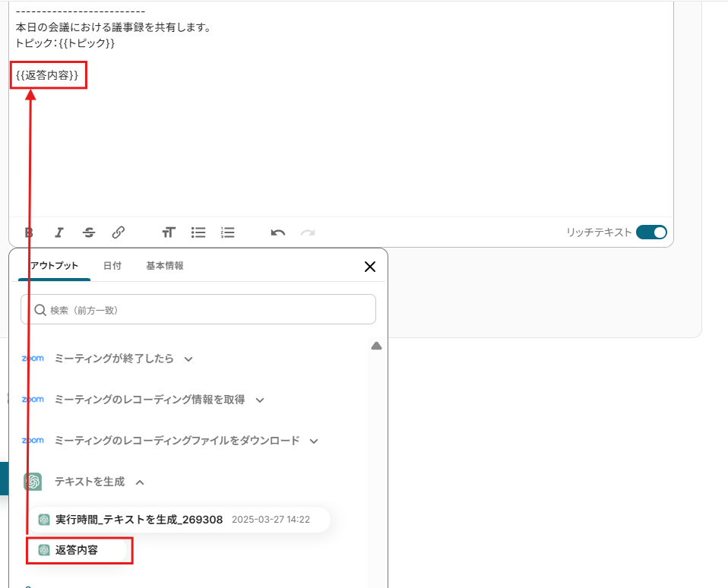
Task: Expand ミーティングが終了したら section
Action: tap(188, 359)
